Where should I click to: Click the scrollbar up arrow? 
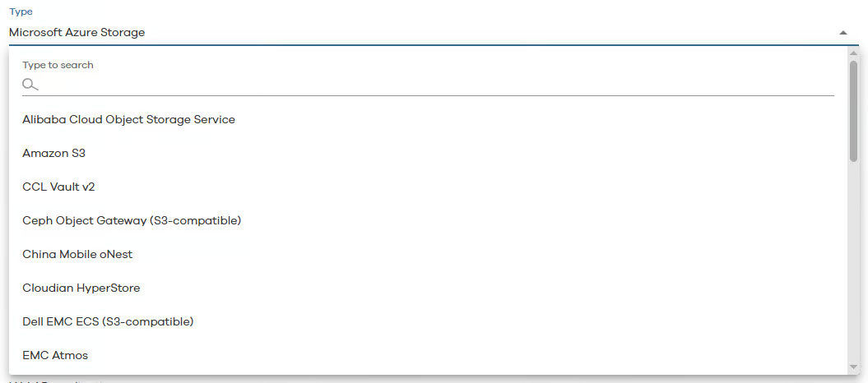pyautogui.click(x=853, y=53)
